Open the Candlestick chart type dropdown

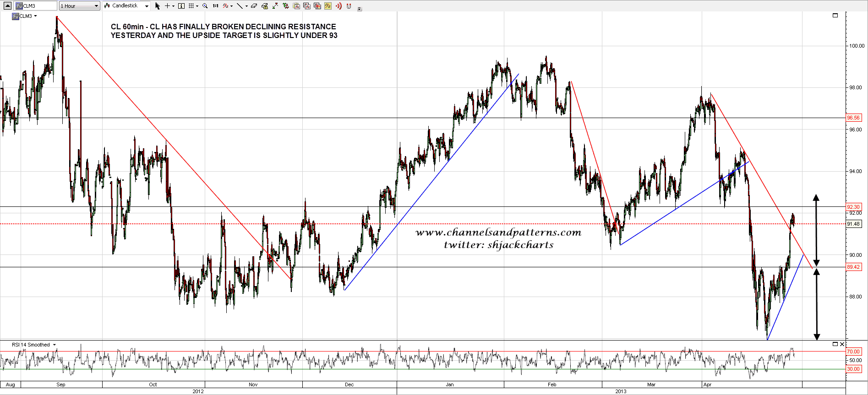point(126,6)
